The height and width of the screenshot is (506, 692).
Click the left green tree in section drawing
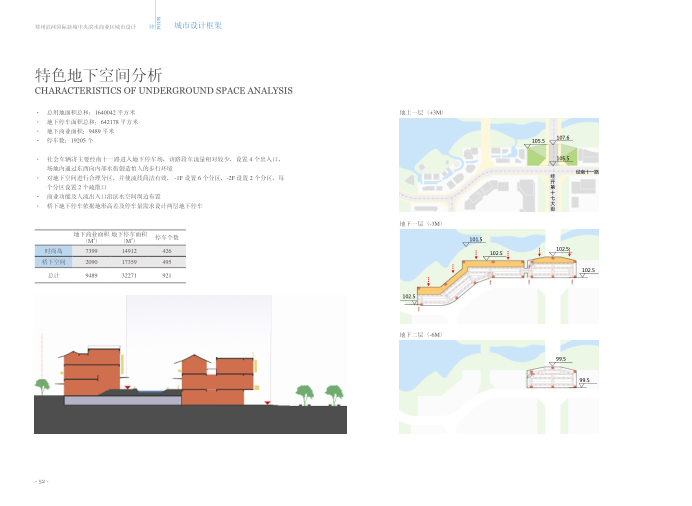[x=42, y=386]
